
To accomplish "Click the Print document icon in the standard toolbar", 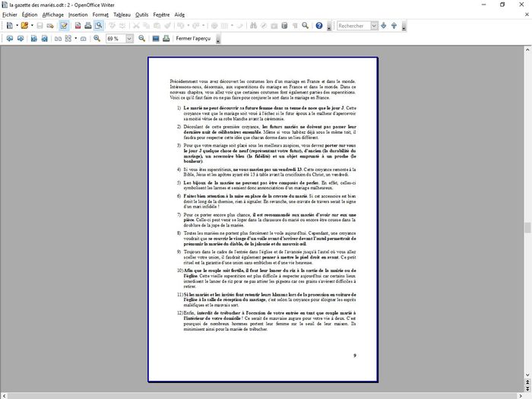I will click(88, 25).
